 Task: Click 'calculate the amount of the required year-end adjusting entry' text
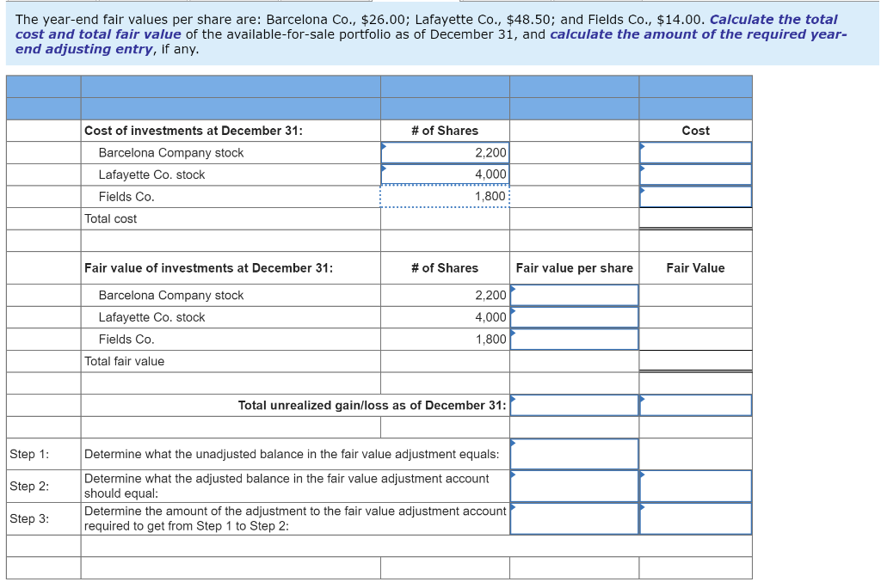tap(430, 41)
